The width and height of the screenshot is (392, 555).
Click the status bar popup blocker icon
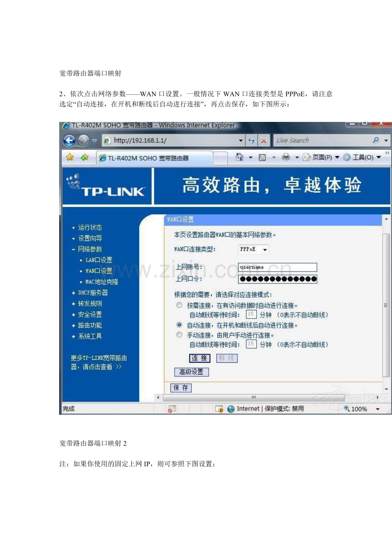pyautogui.click(x=172, y=409)
